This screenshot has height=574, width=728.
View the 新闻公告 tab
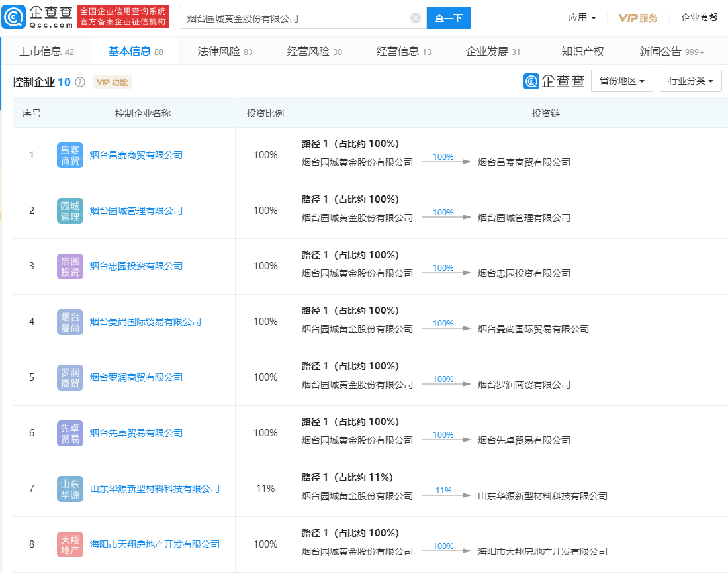(671, 52)
